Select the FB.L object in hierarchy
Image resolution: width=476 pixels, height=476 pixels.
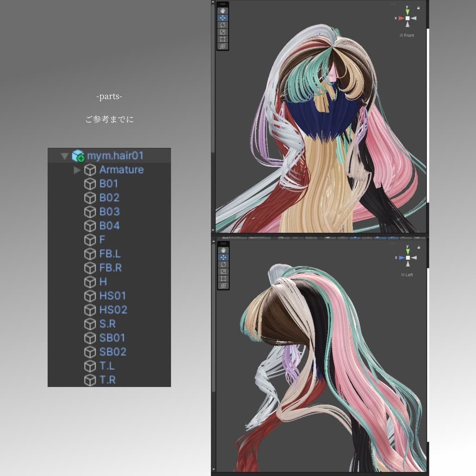coord(109,253)
